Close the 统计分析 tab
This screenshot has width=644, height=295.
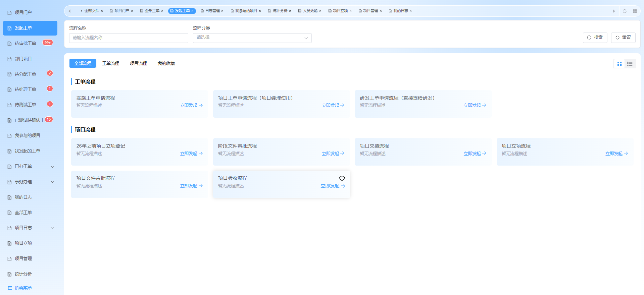290,11
